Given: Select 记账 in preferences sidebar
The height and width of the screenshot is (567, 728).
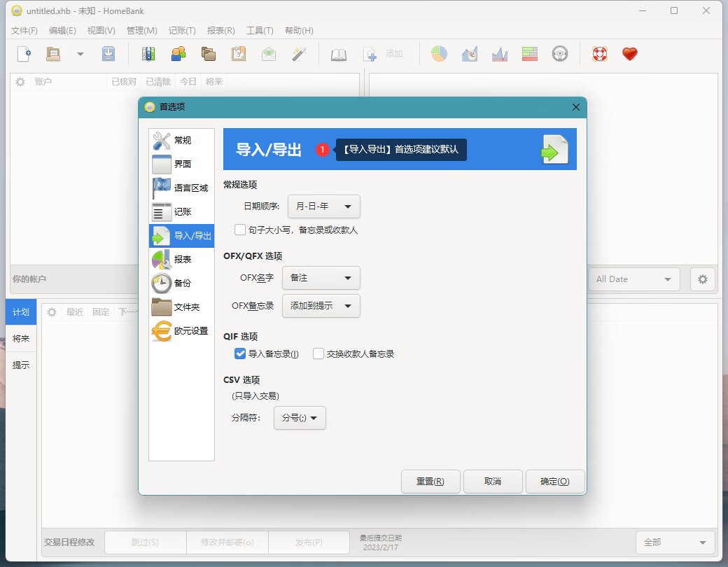Looking at the screenshot, I should tap(181, 212).
